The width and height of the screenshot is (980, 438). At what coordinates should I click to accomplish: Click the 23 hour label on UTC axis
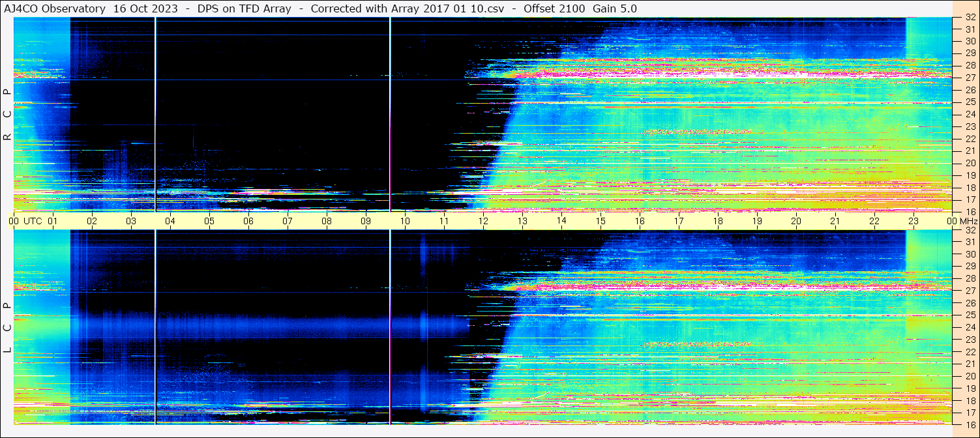[913, 221]
